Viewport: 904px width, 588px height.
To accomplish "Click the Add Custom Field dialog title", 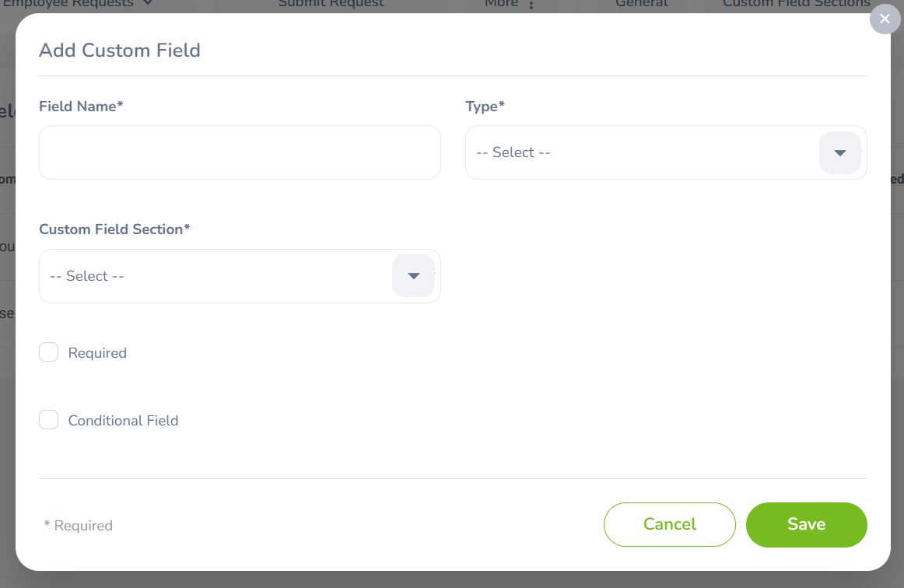I will pyautogui.click(x=120, y=51).
